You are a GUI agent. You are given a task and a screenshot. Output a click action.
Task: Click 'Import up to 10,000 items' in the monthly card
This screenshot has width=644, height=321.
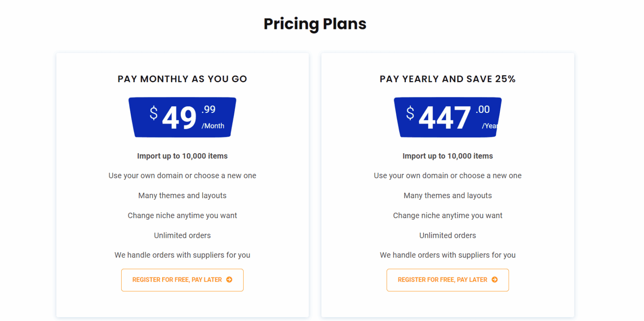pos(182,156)
